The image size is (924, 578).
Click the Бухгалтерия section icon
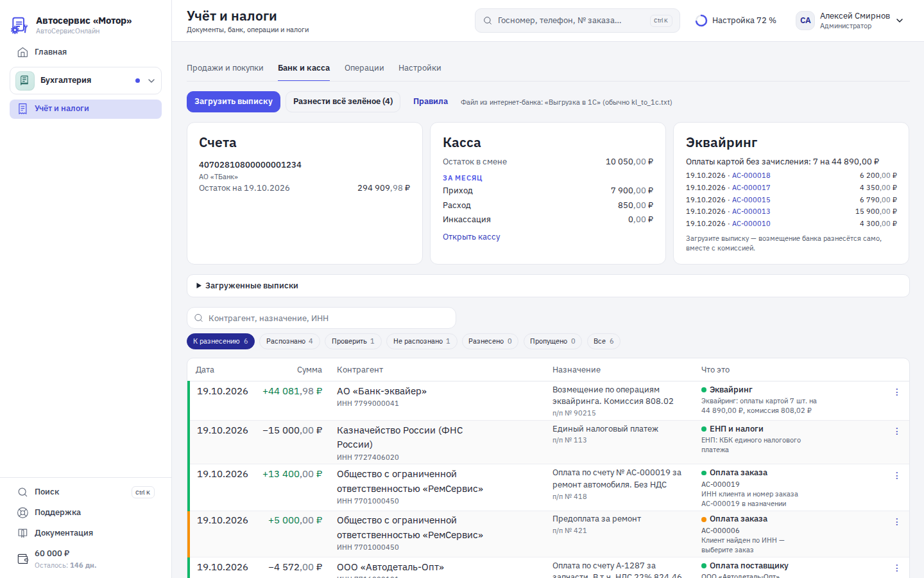[25, 80]
